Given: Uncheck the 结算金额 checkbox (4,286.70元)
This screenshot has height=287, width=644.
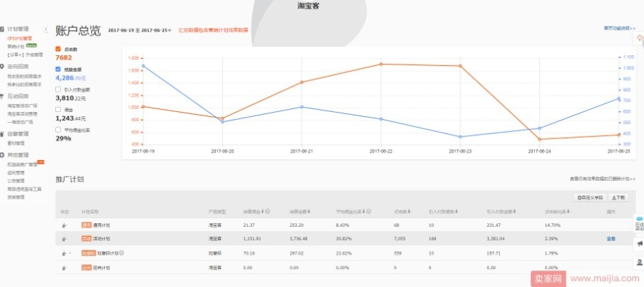Looking at the screenshot, I should pyautogui.click(x=58, y=70).
